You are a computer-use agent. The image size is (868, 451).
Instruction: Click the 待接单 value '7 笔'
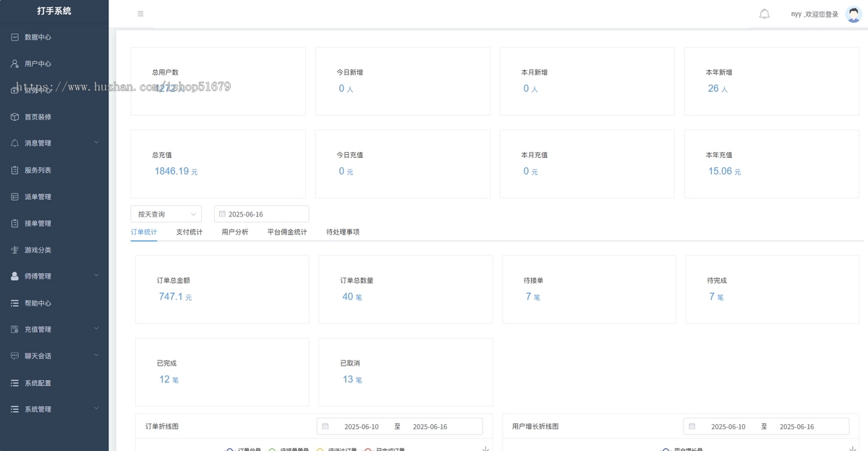pos(533,297)
